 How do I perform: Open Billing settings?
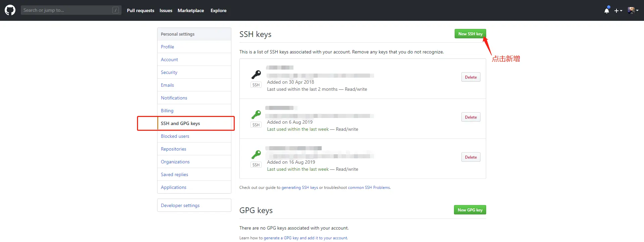tap(194, 111)
